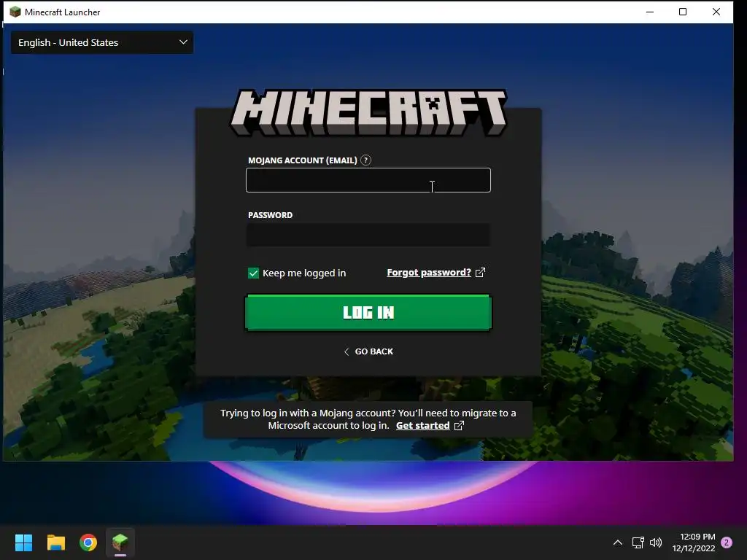
Task: Click the external-link icon beside Forgot password
Action: pos(480,273)
